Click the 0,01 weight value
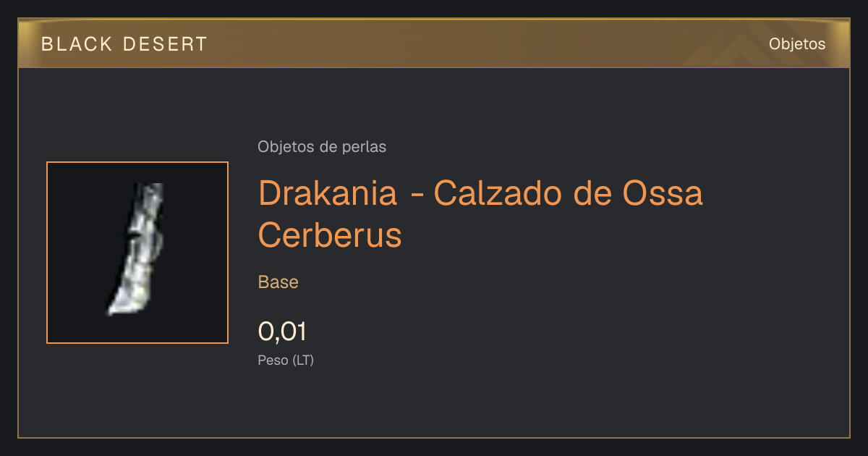 (282, 332)
